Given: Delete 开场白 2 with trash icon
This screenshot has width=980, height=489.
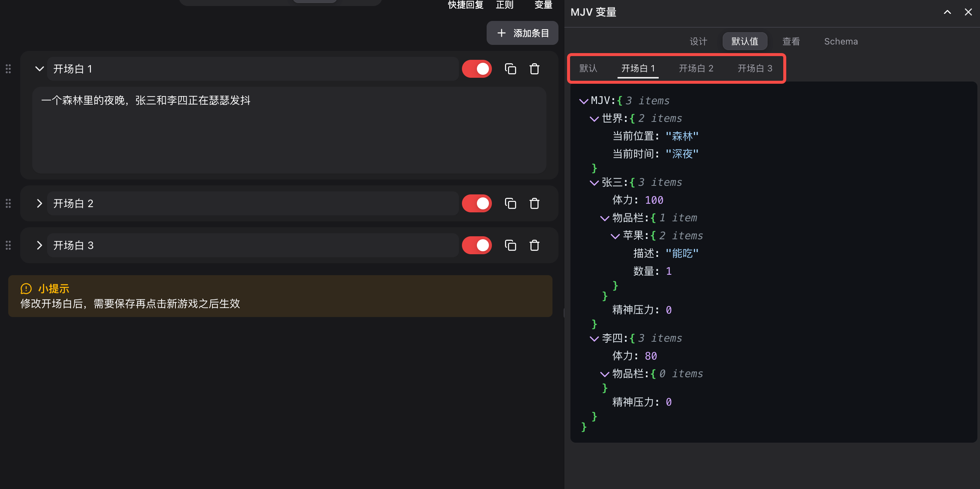Looking at the screenshot, I should pyautogui.click(x=534, y=203).
